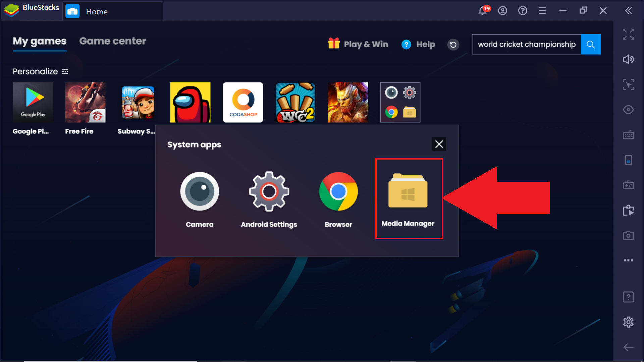Click the Personalize settings icon
Viewport: 644px width, 362px height.
click(x=65, y=72)
